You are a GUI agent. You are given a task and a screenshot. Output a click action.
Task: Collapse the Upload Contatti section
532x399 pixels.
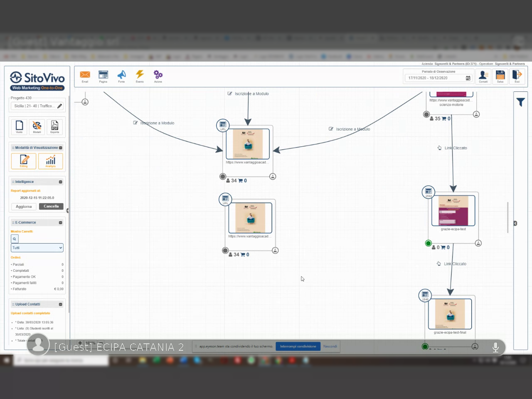click(x=61, y=305)
